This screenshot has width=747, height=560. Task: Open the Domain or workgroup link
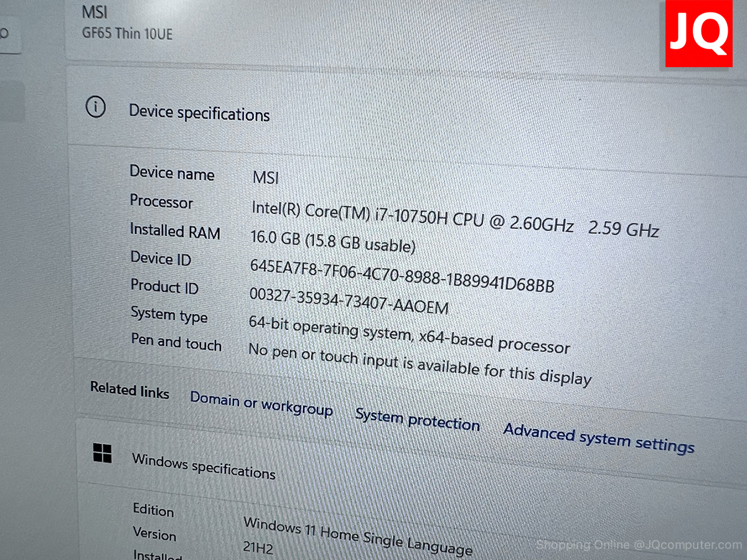(261, 404)
